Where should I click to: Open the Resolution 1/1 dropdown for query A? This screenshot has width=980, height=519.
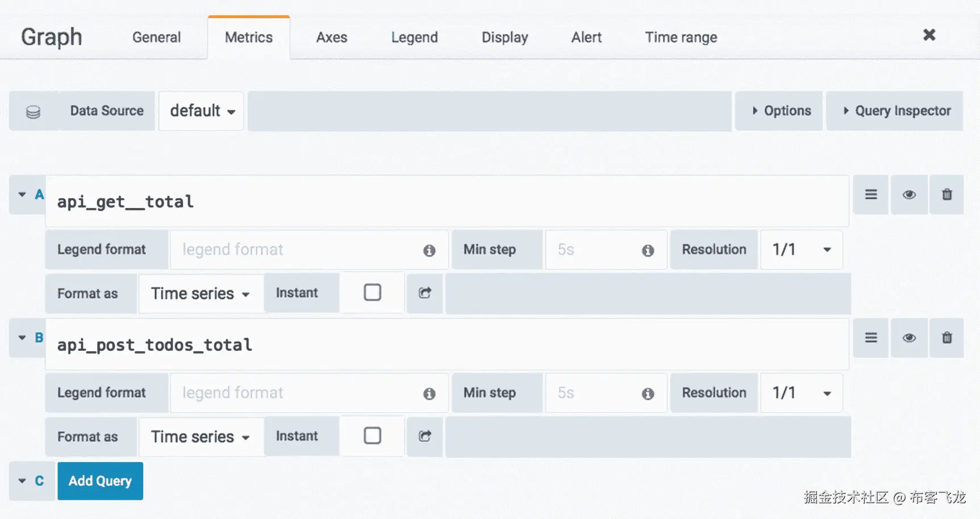click(x=801, y=250)
